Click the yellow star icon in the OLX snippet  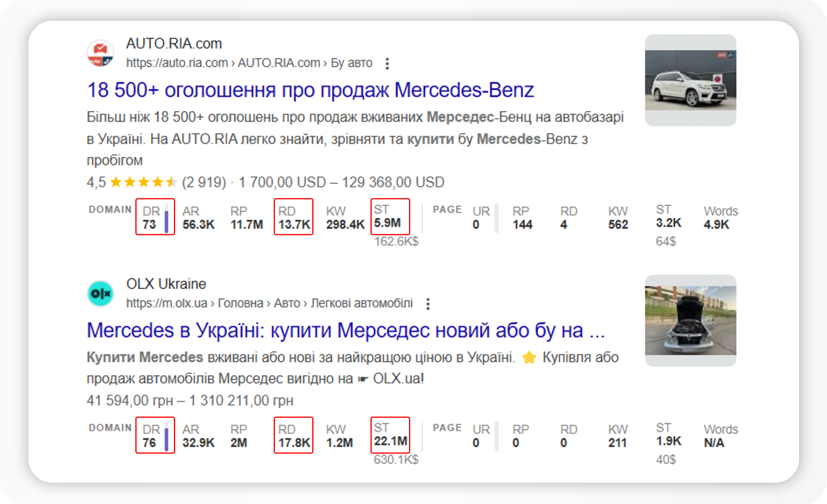click(528, 358)
